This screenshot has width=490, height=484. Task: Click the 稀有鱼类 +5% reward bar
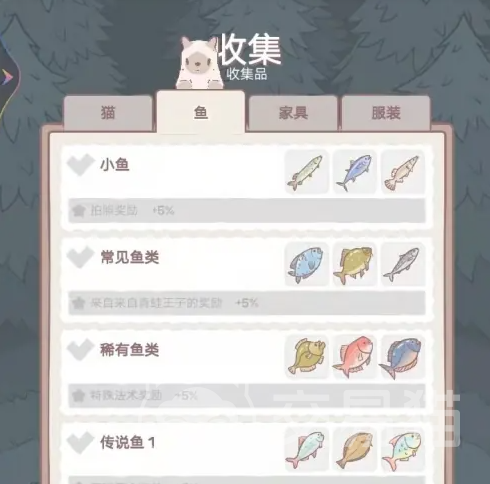[x=247, y=396]
